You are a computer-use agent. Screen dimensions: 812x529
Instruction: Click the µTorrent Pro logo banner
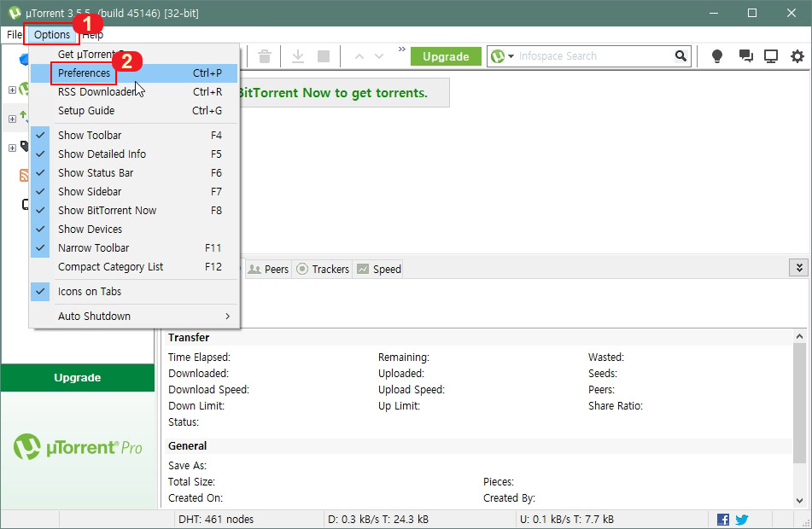click(x=78, y=447)
